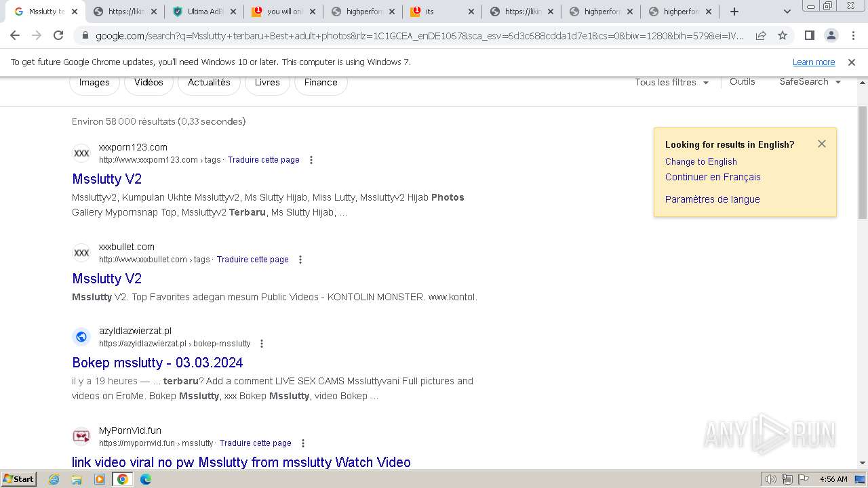The width and height of the screenshot is (868, 488).
Task: Open 'Bokep msslutty - 03.03.2024' result
Action: coord(157,363)
